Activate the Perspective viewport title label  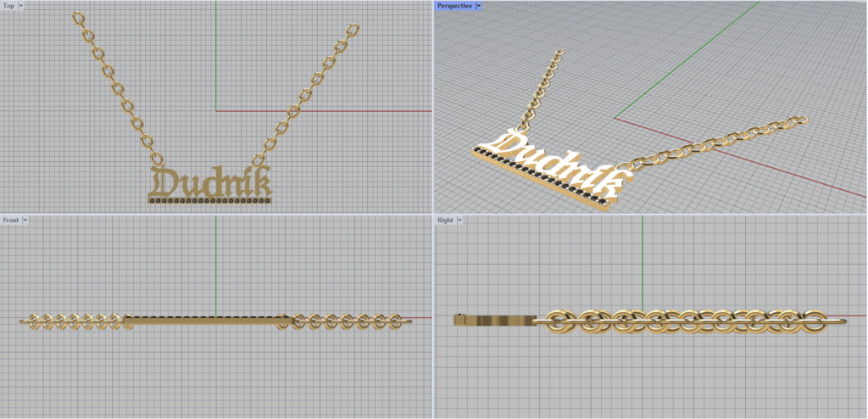pyautogui.click(x=454, y=6)
